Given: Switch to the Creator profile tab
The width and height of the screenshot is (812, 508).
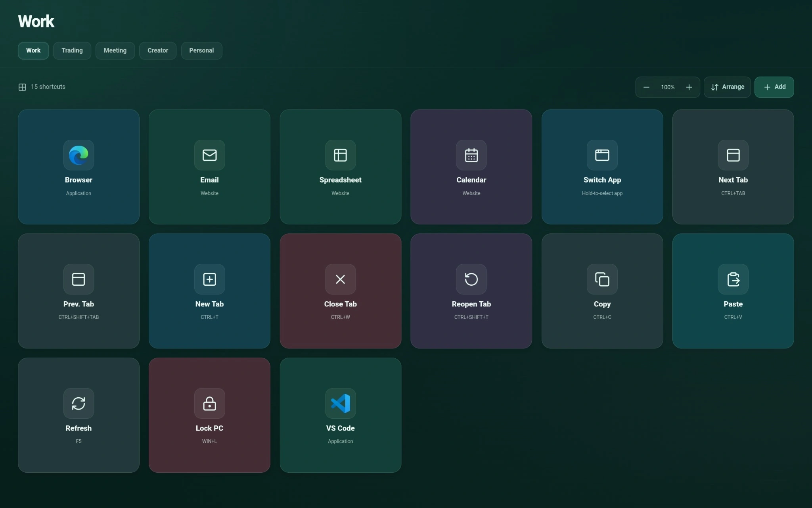Looking at the screenshot, I should click(x=158, y=50).
